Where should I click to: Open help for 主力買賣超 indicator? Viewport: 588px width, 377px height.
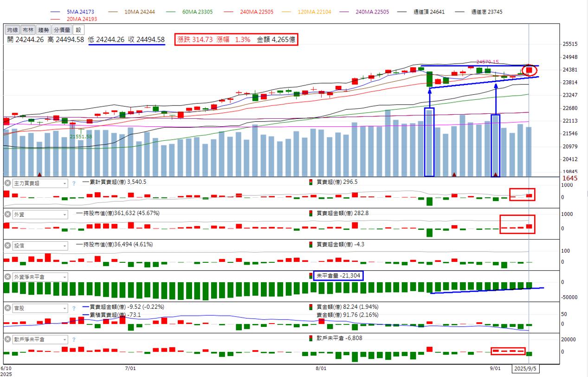pos(73,183)
